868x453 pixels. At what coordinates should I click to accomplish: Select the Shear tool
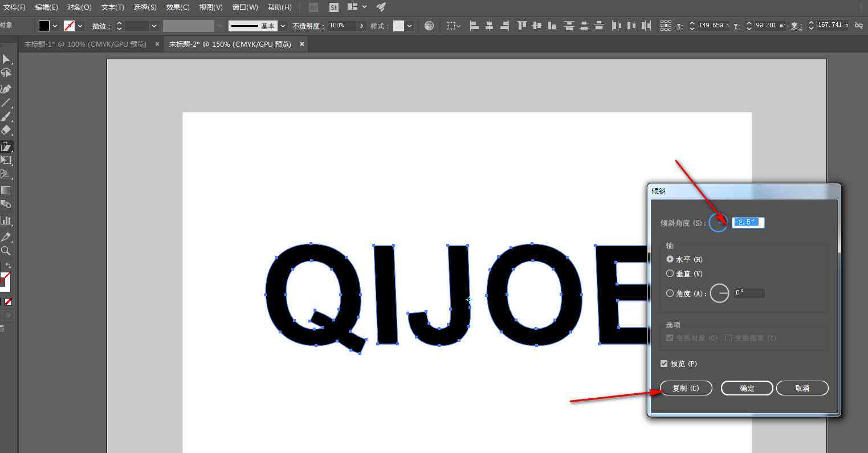(6, 146)
